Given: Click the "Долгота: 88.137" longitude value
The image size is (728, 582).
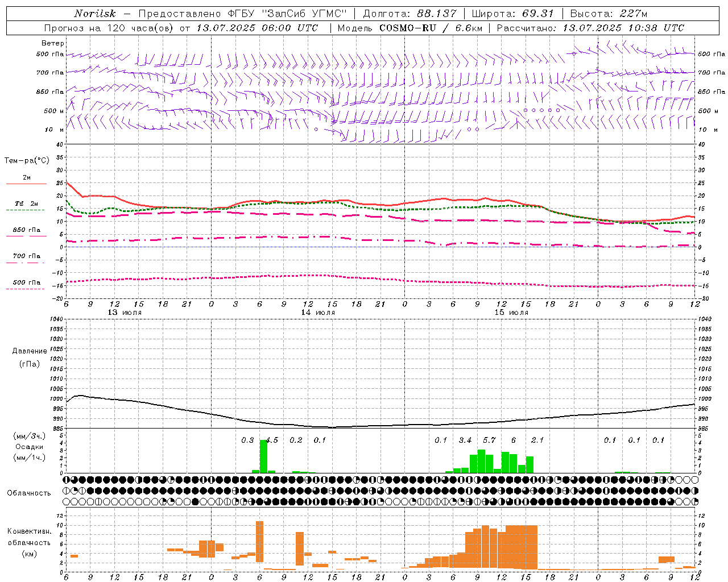Looking at the screenshot, I should (x=409, y=14).
